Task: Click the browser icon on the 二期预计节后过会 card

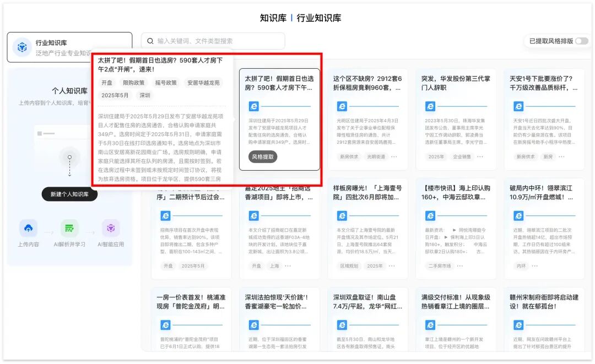Action: (165, 216)
